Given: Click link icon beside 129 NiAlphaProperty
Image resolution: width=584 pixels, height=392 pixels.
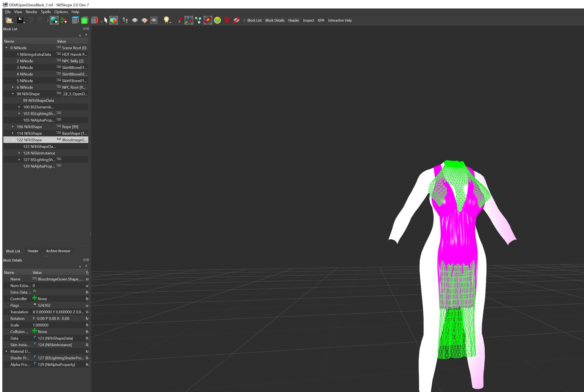Looking at the screenshot, I should tap(35, 364).
